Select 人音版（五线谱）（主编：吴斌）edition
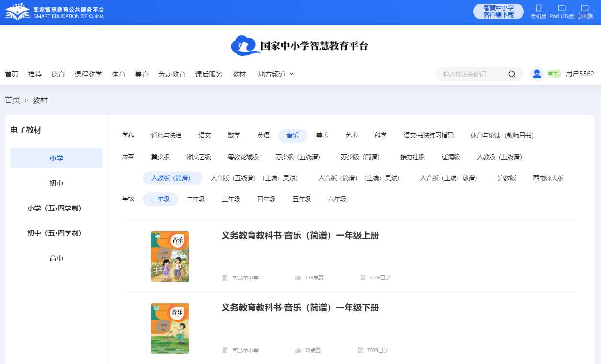Screen dimensions: 601x364 pyautogui.click(x=254, y=178)
